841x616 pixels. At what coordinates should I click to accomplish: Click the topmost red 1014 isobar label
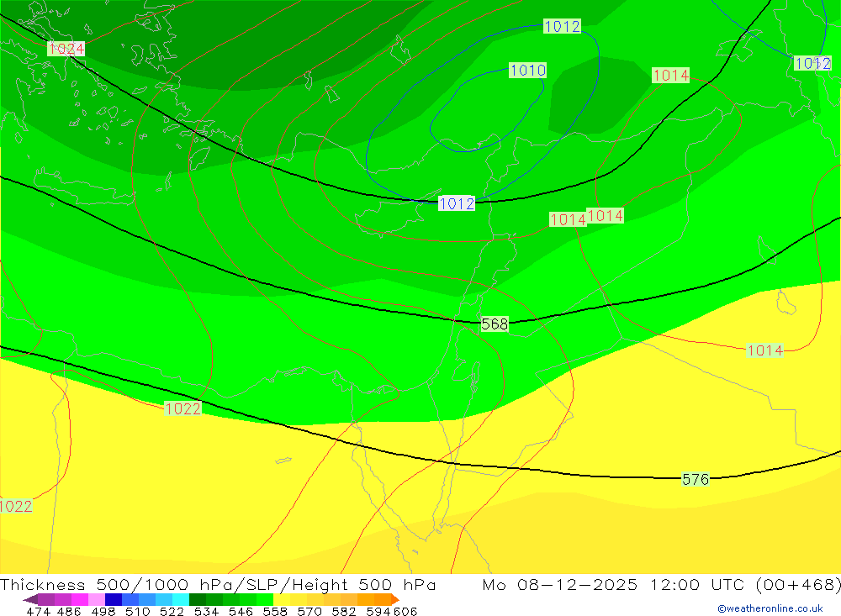click(670, 75)
